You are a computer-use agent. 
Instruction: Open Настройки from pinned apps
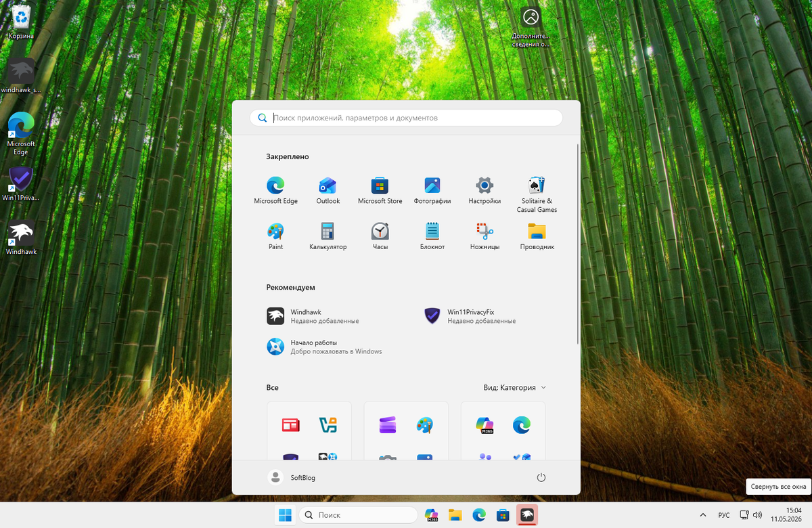(484, 190)
